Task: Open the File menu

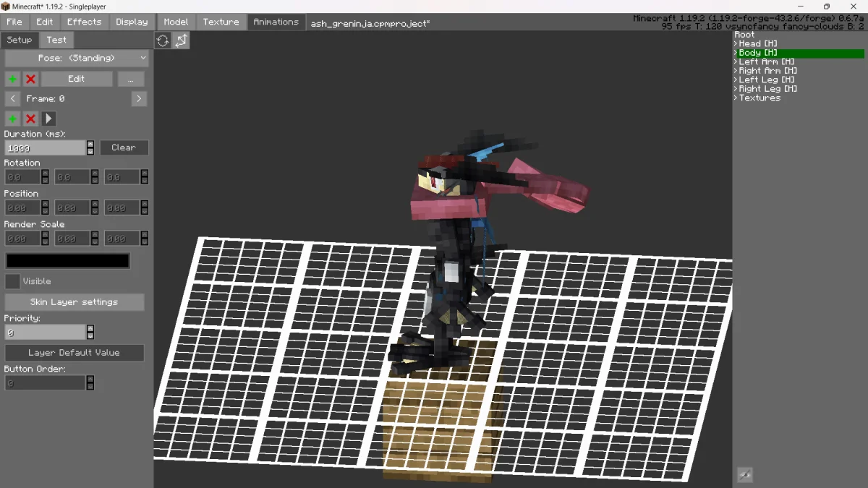Action: tap(14, 22)
